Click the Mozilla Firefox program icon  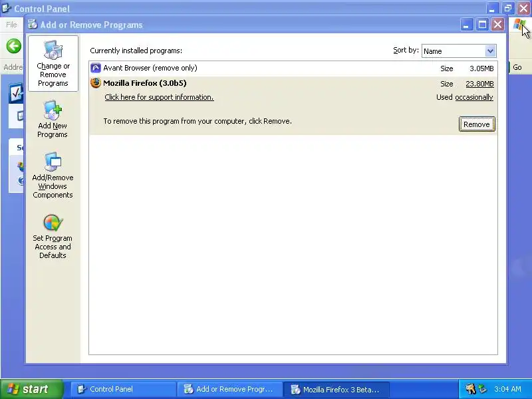pos(96,83)
